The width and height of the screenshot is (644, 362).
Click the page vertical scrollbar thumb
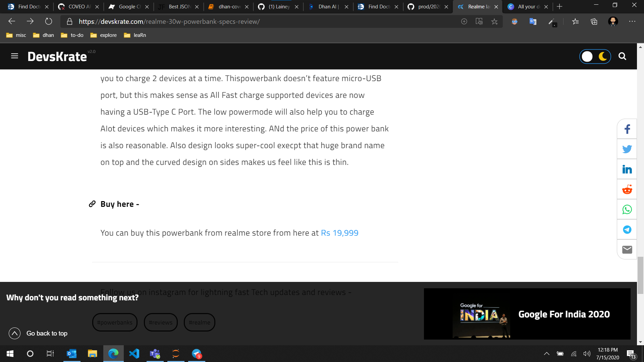click(640, 276)
